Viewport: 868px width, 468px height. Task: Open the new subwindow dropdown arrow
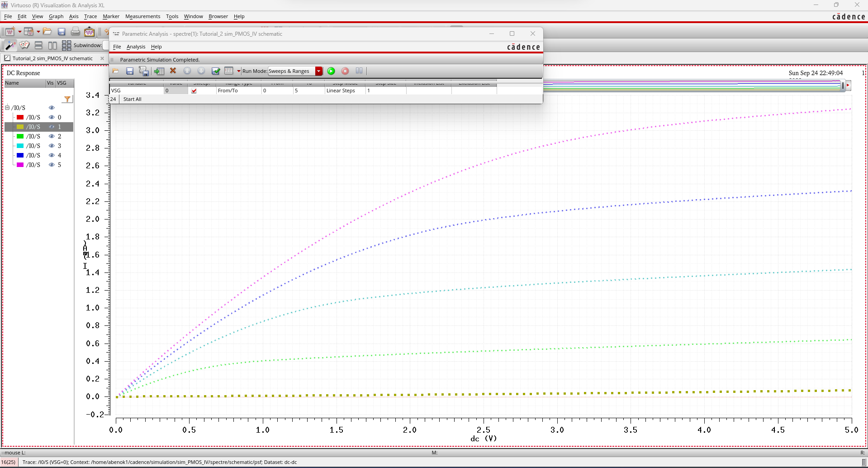point(38,32)
